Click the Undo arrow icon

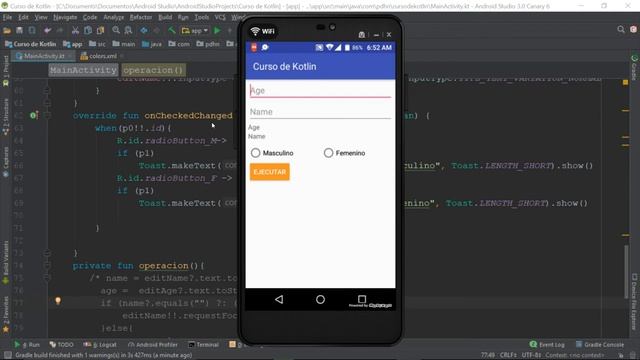pos(47,31)
